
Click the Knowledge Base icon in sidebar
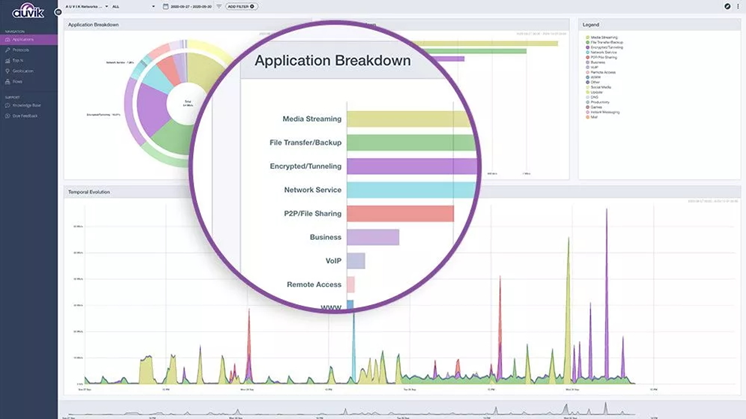click(x=7, y=105)
